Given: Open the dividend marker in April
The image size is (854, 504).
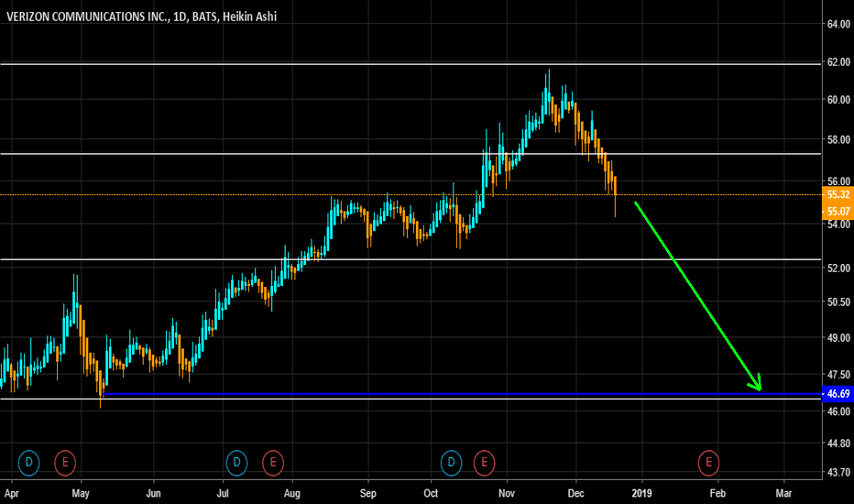Looking at the screenshot, I should coord(29,463).
